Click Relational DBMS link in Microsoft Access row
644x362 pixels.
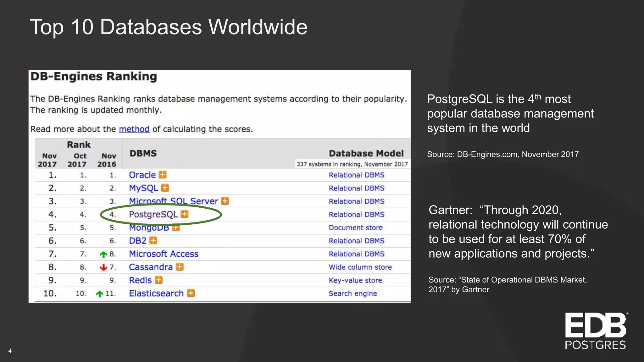[357, 254]
